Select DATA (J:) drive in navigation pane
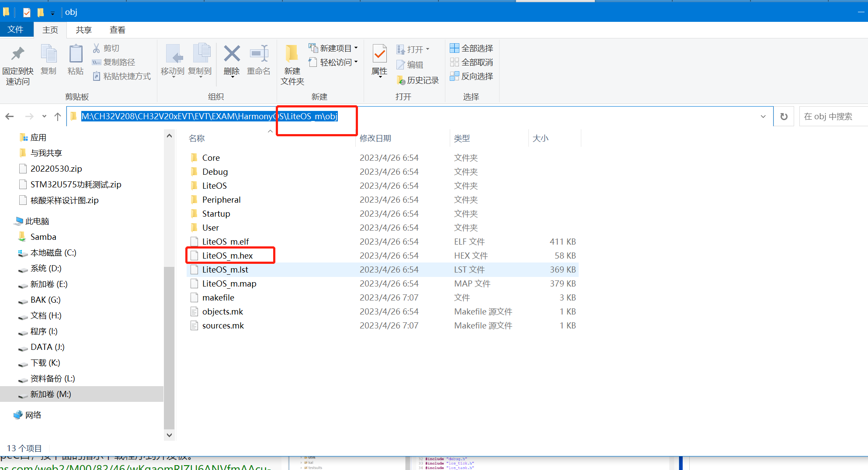This screenshot has width=868, height=470. coord(47,347)
